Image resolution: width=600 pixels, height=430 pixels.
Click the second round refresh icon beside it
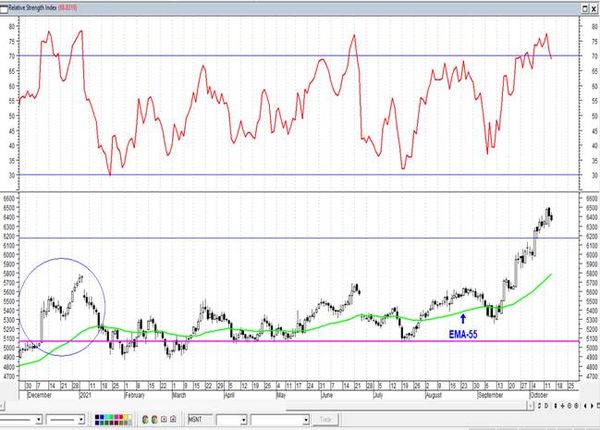[155, 419]
